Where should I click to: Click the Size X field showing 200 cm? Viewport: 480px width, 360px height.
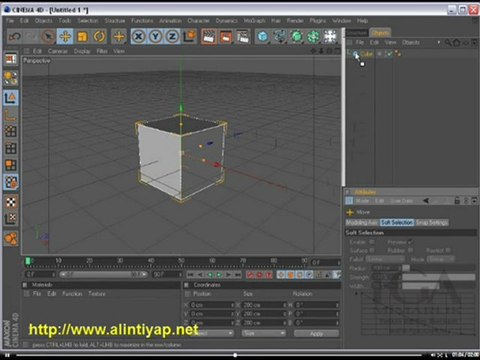(x=263, y=305)
